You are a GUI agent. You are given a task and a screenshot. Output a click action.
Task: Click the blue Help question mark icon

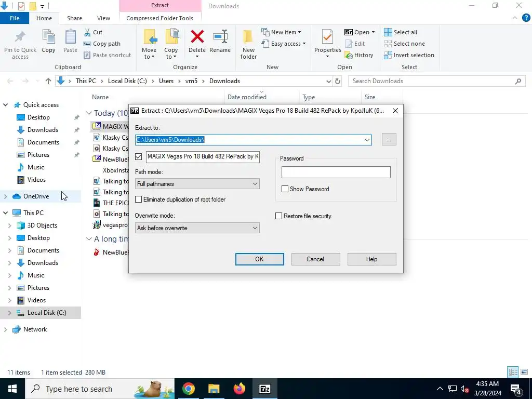(x=526, y=18)
